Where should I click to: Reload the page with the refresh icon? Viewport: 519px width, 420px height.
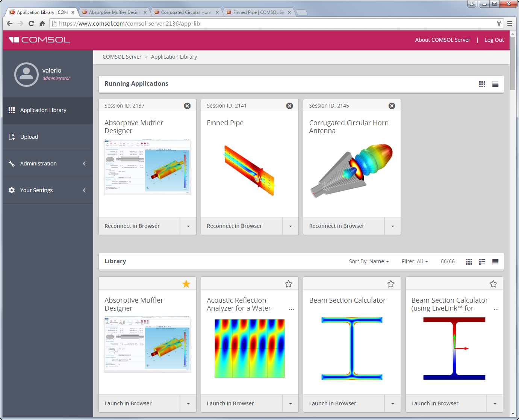pyautogui.click(x=32, y=23)
